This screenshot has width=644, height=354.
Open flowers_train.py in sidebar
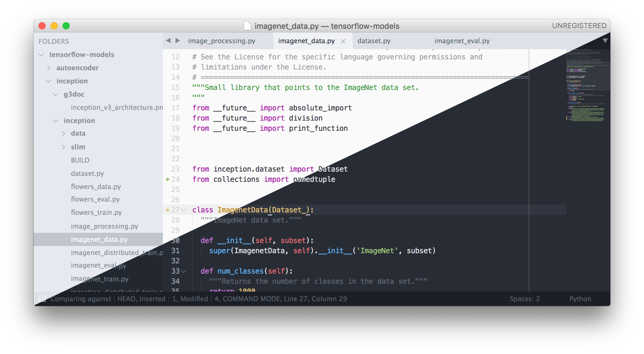[x=96, y=213]
